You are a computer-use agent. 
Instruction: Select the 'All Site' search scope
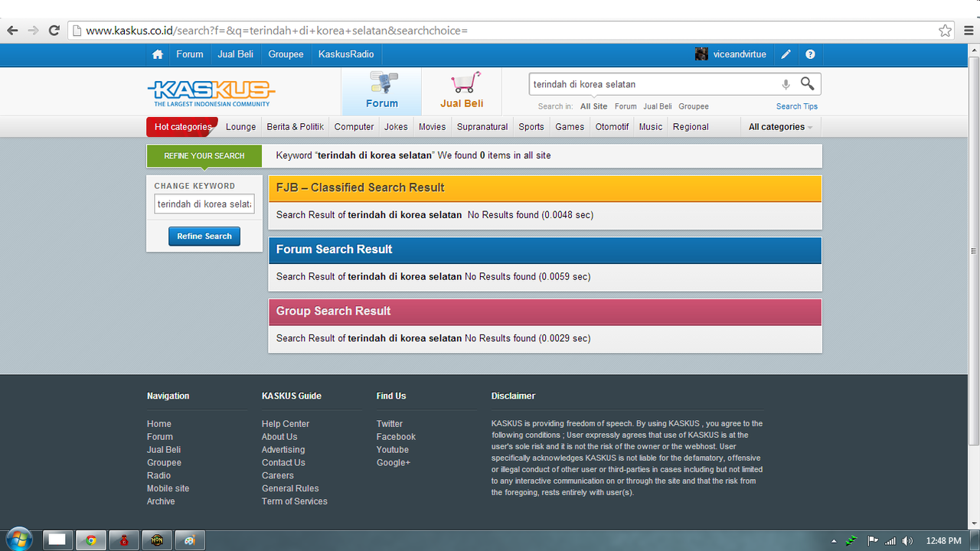(x=593, y=106)
